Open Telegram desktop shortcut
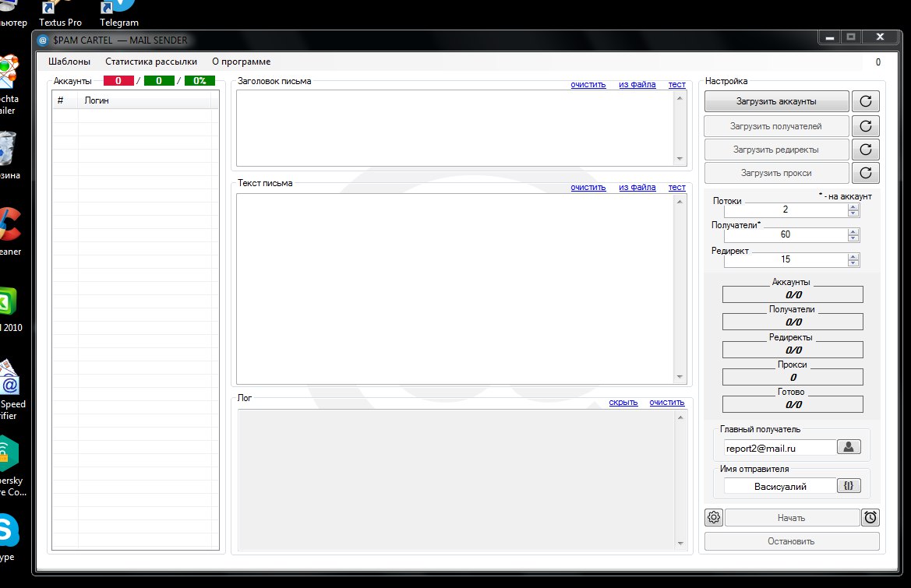 click(x=118, y=14)
